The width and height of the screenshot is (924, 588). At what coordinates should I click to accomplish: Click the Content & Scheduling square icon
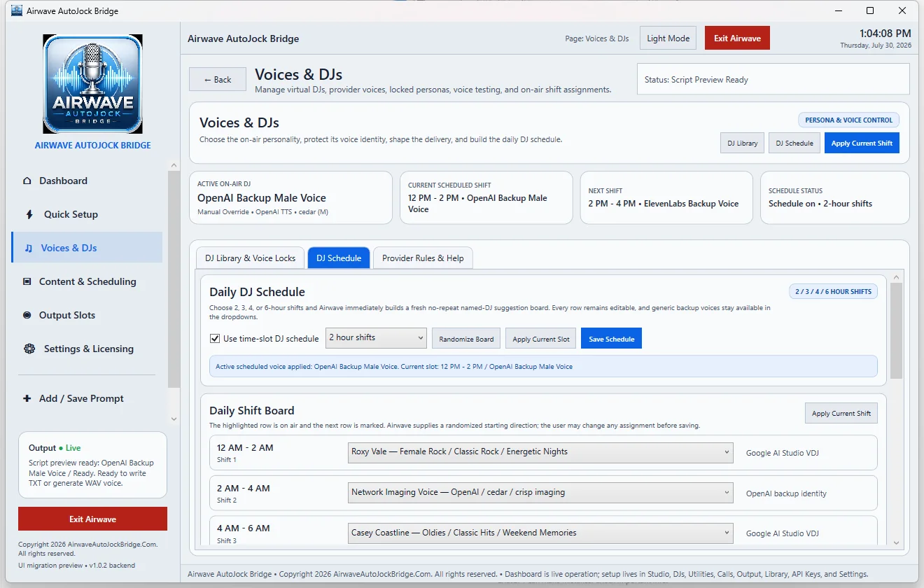point(27,281)
